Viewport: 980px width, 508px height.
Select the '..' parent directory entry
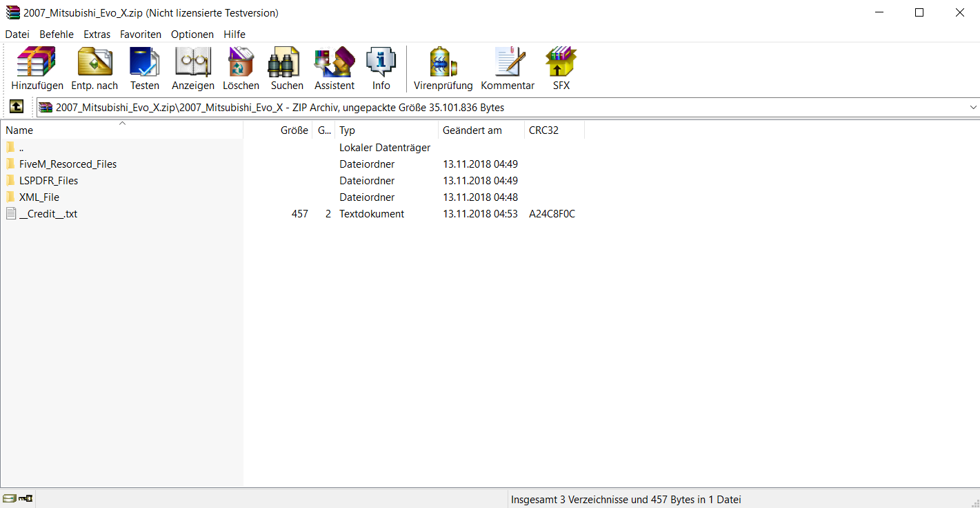tap(21, 148)
